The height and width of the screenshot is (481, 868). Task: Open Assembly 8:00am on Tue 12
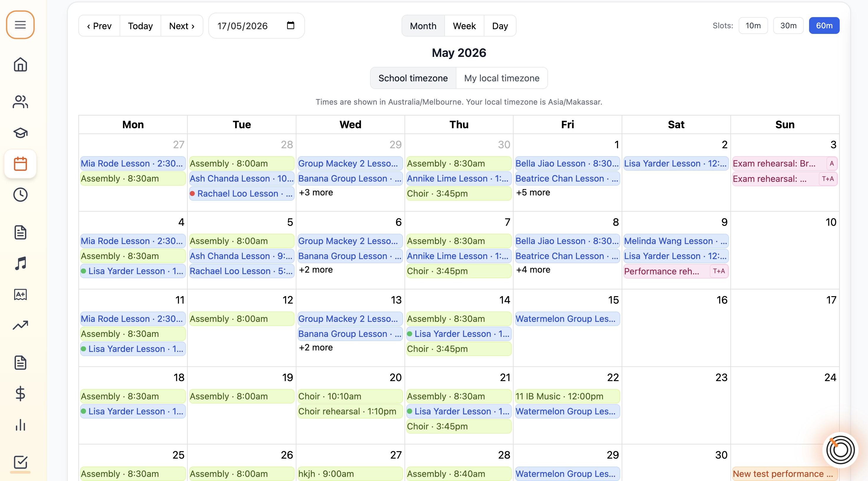point(242,319)
